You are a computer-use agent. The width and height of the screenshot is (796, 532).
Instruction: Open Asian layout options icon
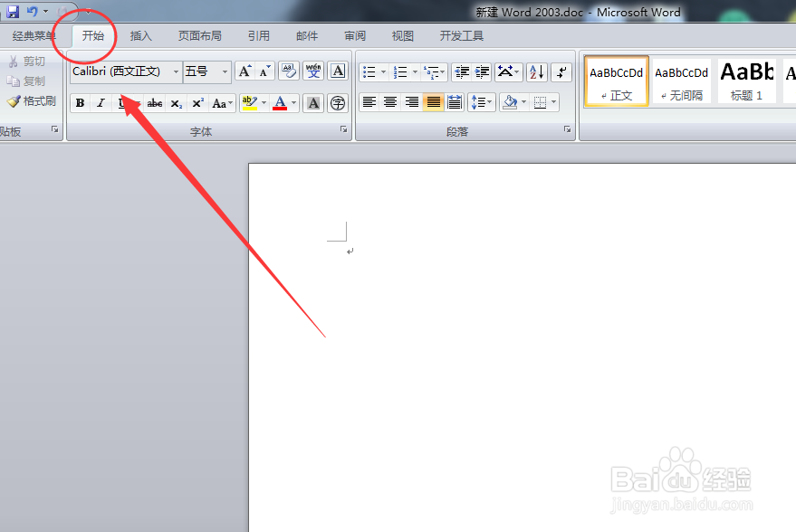(508, 72)
